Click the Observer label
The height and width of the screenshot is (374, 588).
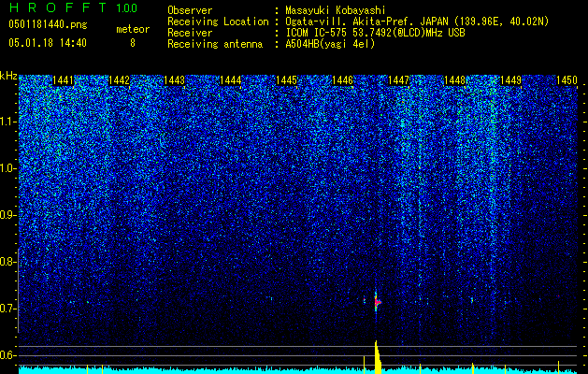point(190,10)
